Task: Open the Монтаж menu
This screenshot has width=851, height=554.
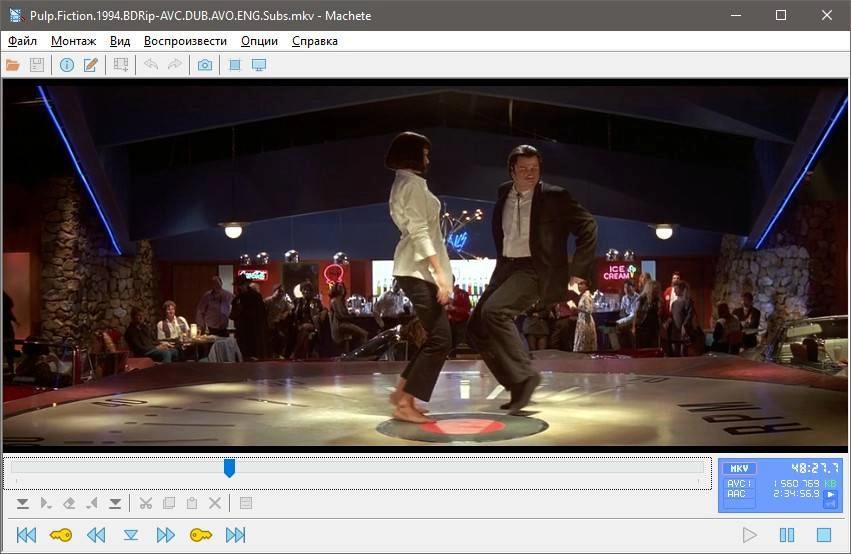Action: [73, 41]
